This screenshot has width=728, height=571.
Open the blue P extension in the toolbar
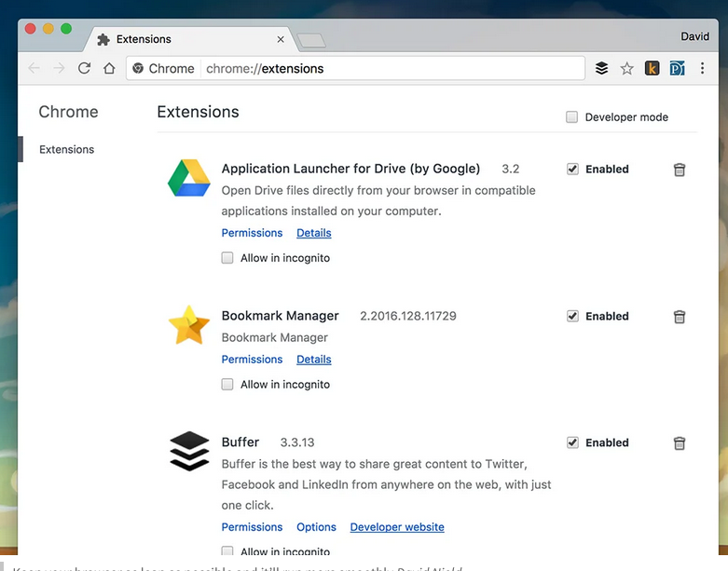tap(678, 69)
